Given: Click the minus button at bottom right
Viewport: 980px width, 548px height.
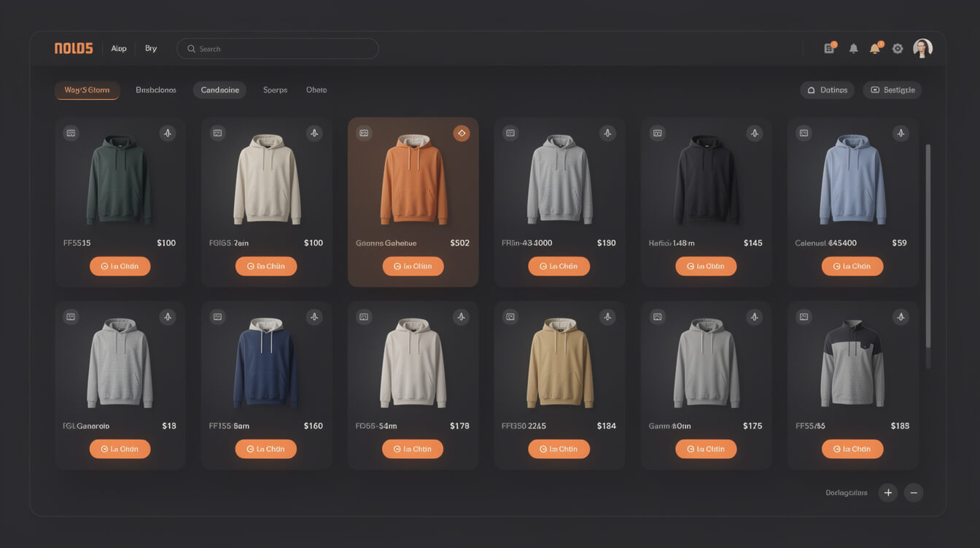Looking at the screenshot, I should click(x=914, y=493).
